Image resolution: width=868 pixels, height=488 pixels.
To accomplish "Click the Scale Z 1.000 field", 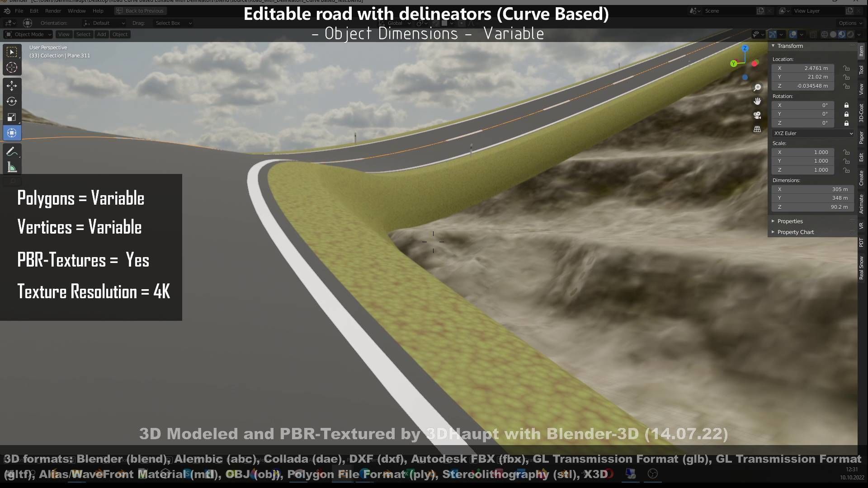I will tap(803, 170).
